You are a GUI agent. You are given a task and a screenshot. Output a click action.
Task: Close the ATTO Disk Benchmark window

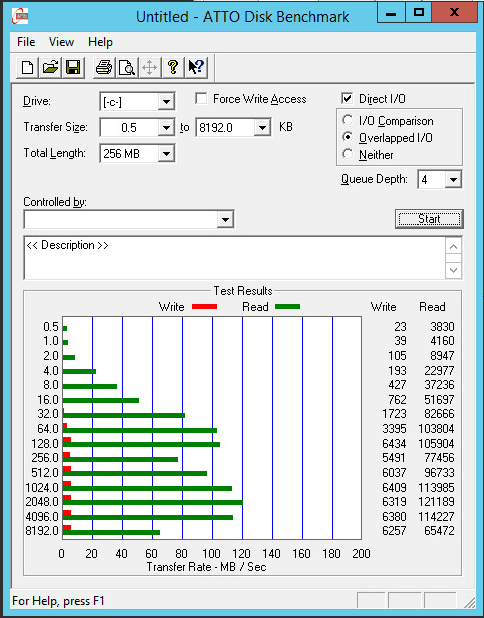pyautogui.click(x=454, y=13)
